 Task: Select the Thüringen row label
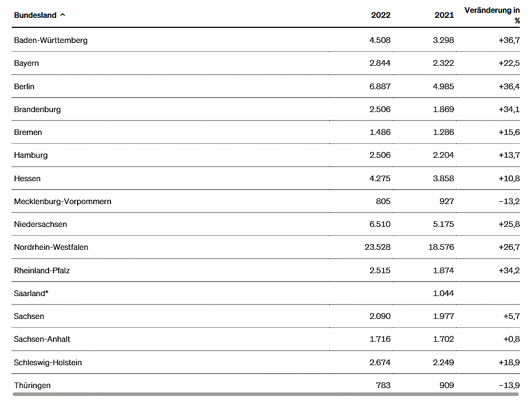32,385
